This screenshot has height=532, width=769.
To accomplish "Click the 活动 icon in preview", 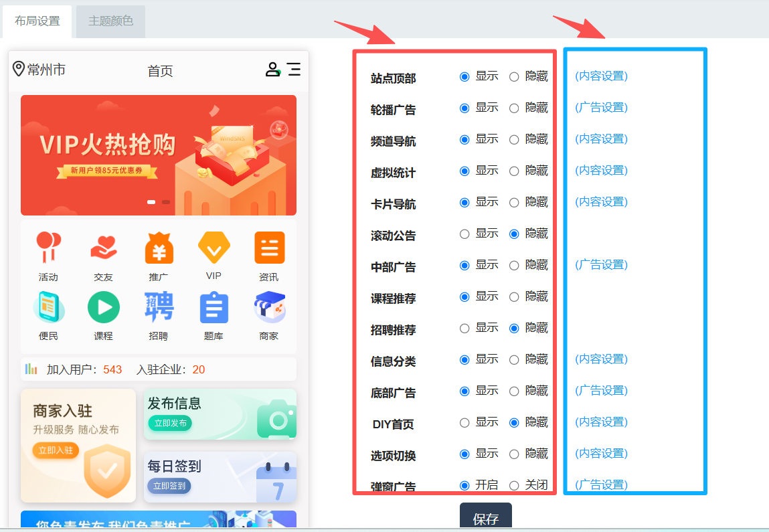I will [x=48, y=248].
